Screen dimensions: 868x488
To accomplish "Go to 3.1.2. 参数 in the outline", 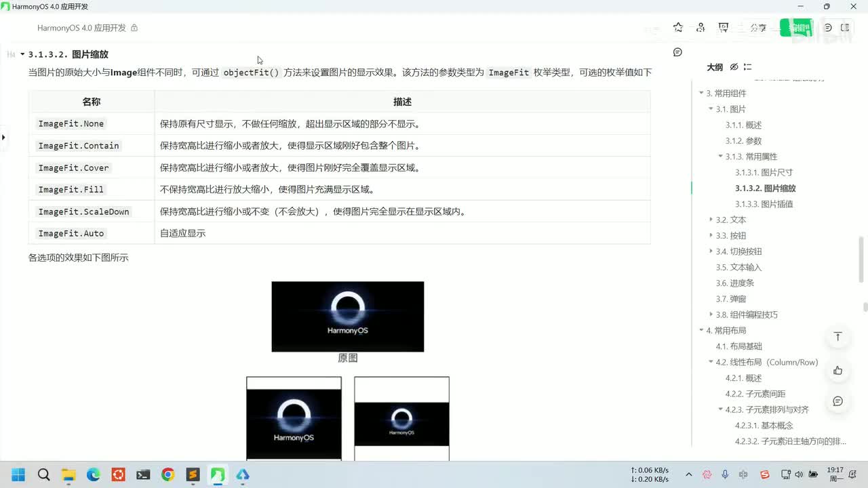I will [x=743, y=141].
